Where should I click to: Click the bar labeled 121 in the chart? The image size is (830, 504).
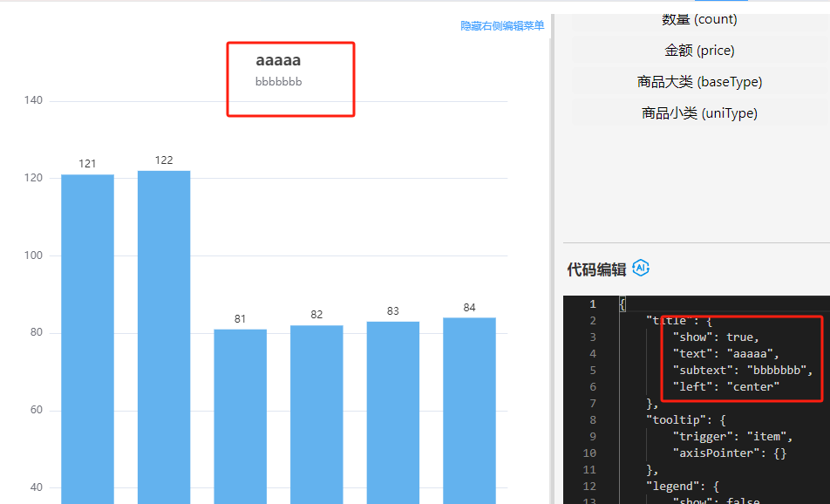point(87,338)
